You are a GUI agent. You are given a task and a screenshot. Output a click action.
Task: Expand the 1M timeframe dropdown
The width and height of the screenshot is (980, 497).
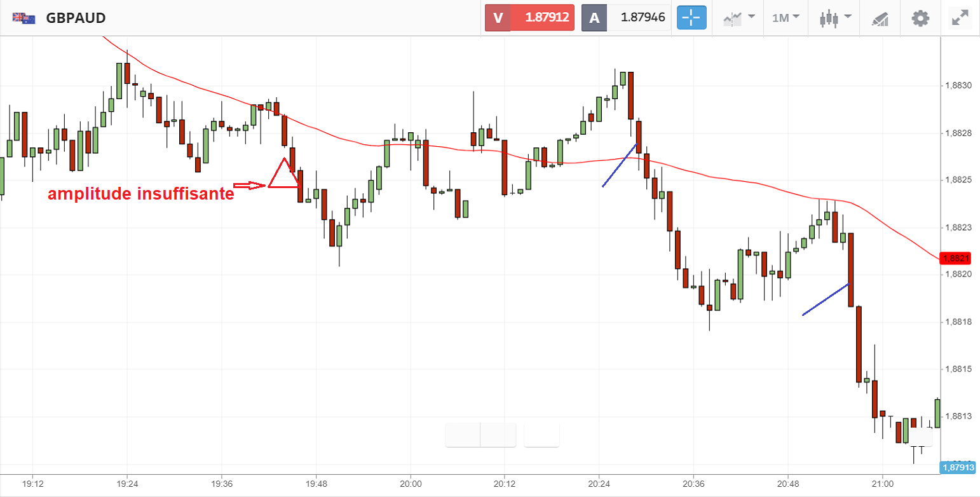786,18
